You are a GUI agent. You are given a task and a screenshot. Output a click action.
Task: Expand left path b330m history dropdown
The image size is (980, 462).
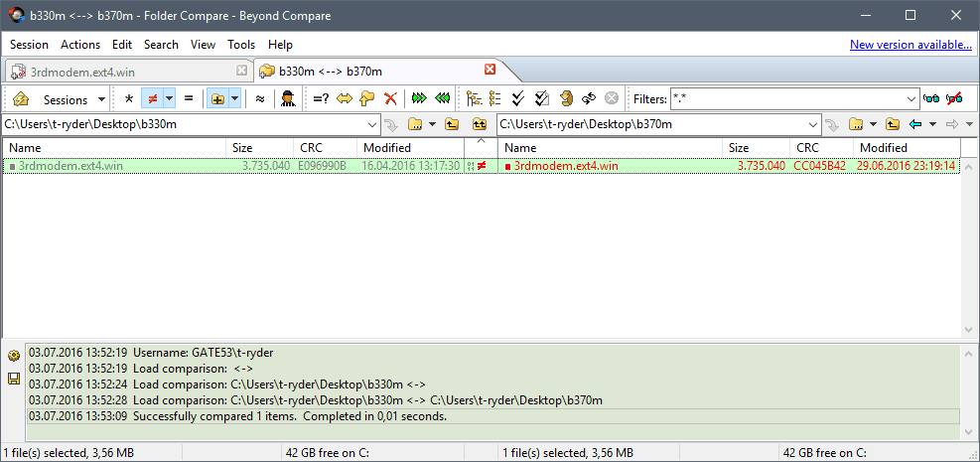click(373, 124)
